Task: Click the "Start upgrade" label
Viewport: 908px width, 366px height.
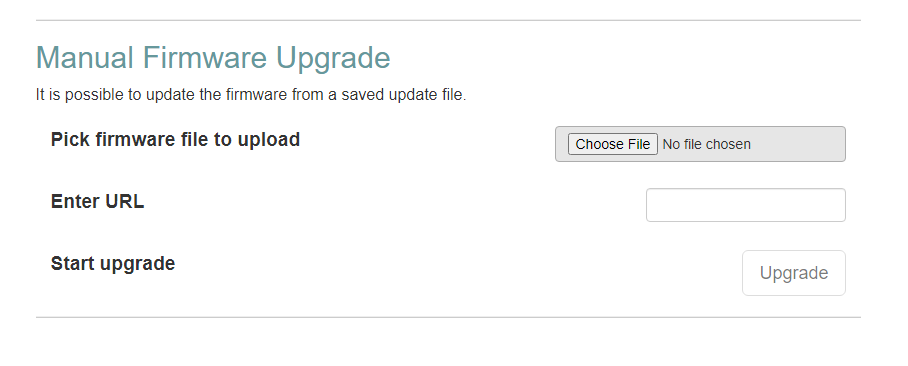Action: (x=113, y=263)
